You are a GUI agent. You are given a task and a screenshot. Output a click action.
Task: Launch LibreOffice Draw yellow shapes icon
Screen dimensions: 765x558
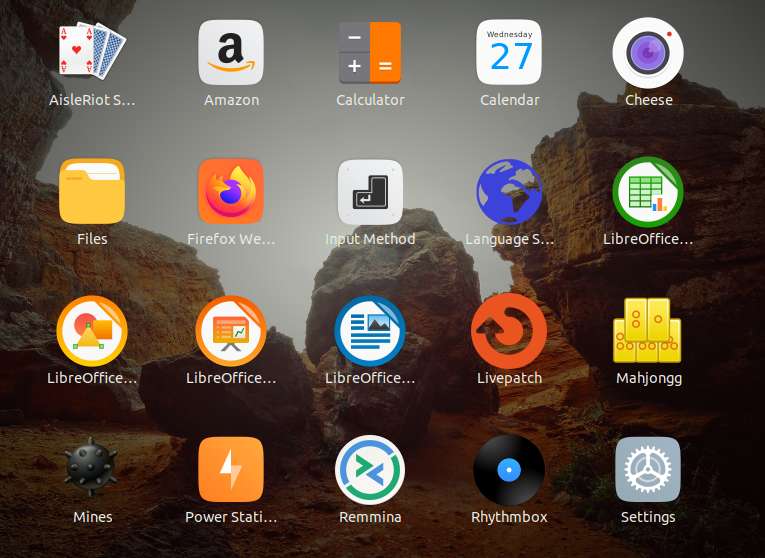coord(92,331)
